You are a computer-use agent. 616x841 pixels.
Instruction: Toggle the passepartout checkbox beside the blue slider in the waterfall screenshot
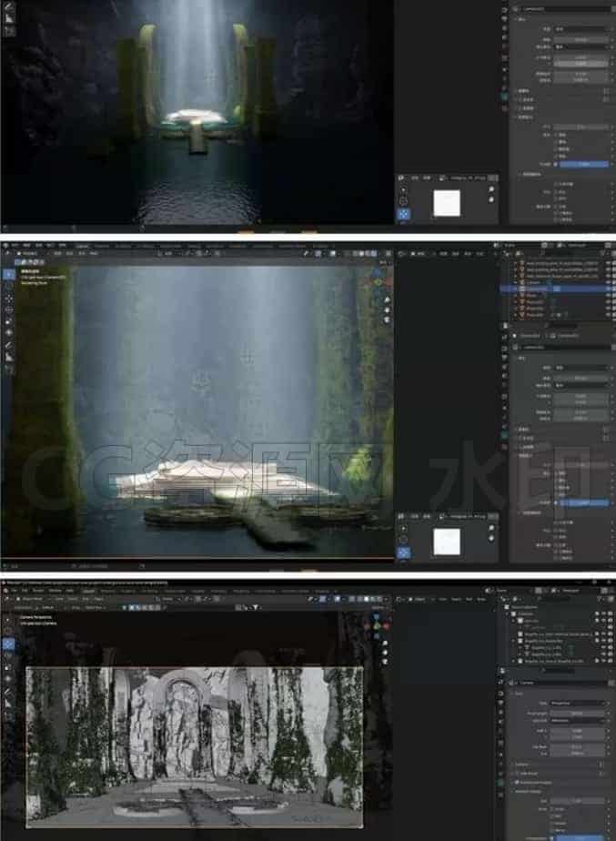[x=556, y=502]
